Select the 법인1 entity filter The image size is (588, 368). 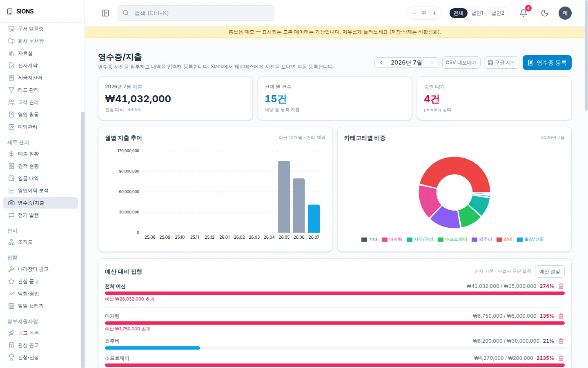(477, 13)
